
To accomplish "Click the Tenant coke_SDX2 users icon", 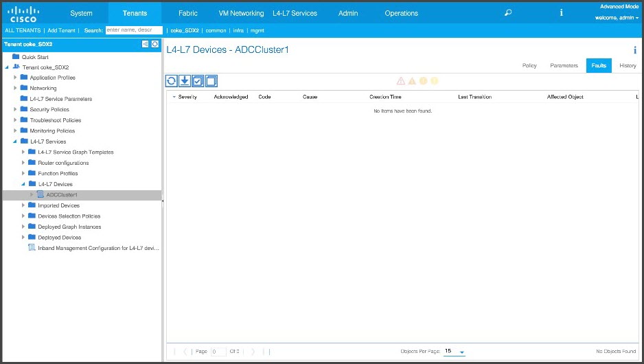I will pos(16,67).
